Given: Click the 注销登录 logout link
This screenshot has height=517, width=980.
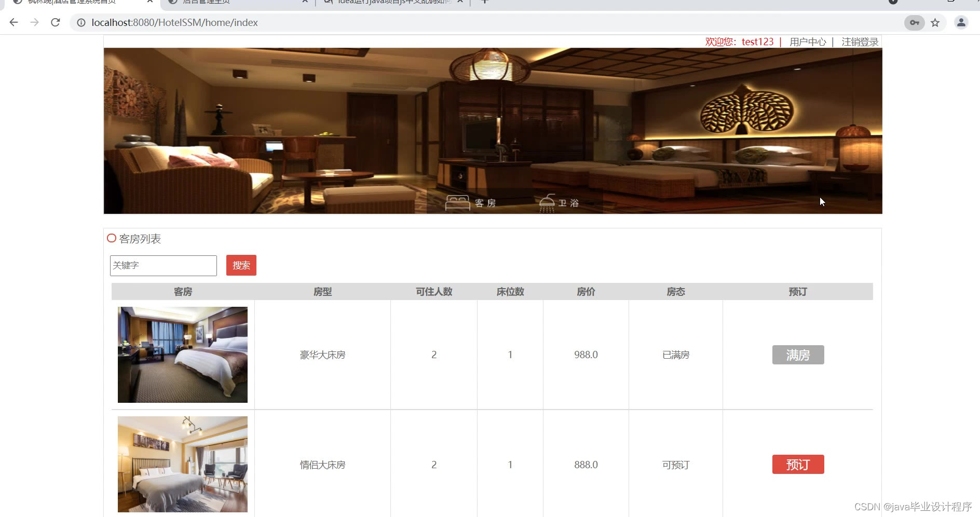Looking at the screenshot, I should 860,42.
